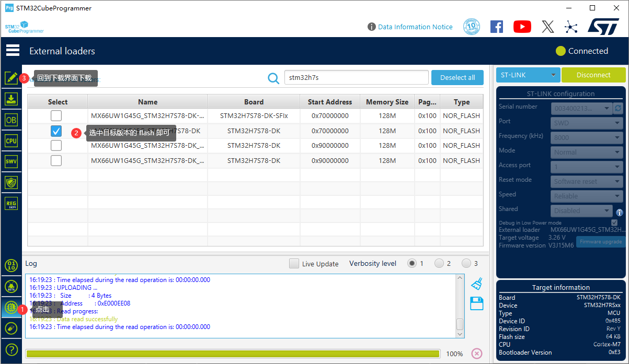Image resolution: width=629 pixels, height=364 pixels.
Task: Click the magnifier search icon
Action: [x=273, y=78]
